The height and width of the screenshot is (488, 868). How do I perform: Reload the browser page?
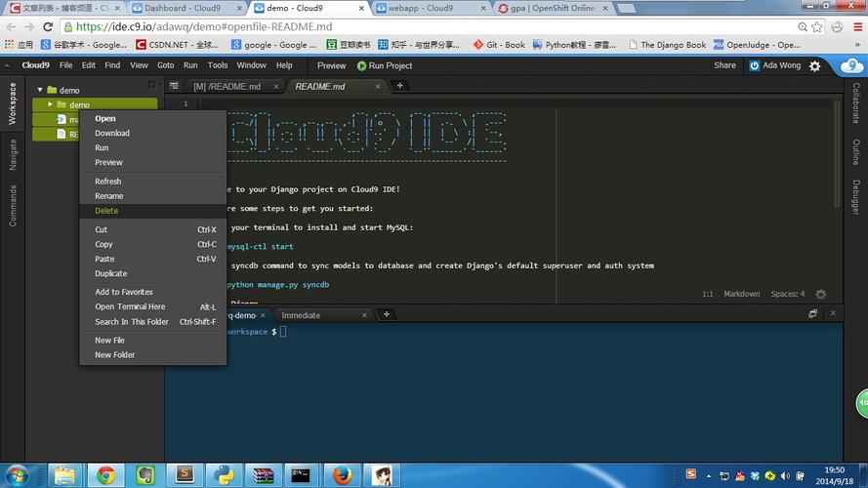click(48, 26)
